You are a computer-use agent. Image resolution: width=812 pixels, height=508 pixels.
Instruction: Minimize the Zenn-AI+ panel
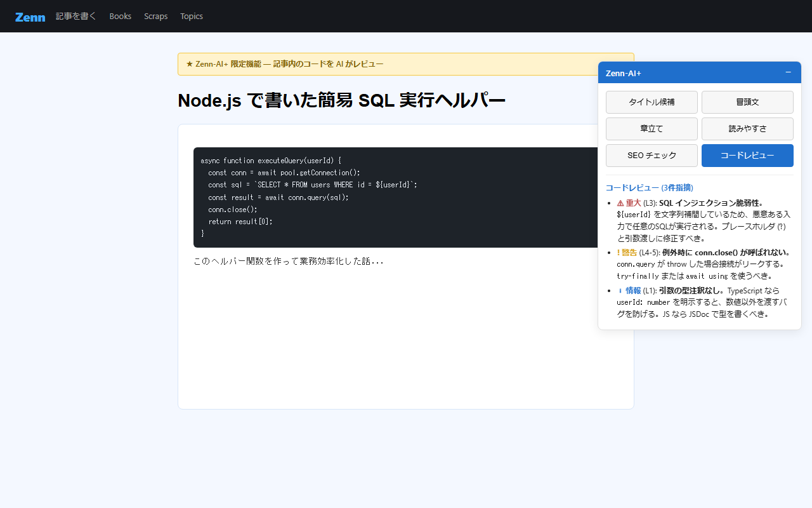[788, 72]
